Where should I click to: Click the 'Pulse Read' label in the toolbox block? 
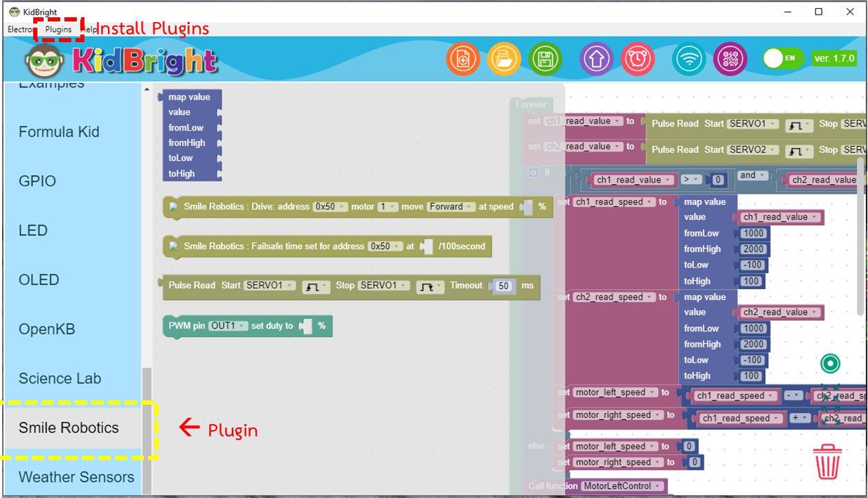pyautogui.click(x=192, y=286)
